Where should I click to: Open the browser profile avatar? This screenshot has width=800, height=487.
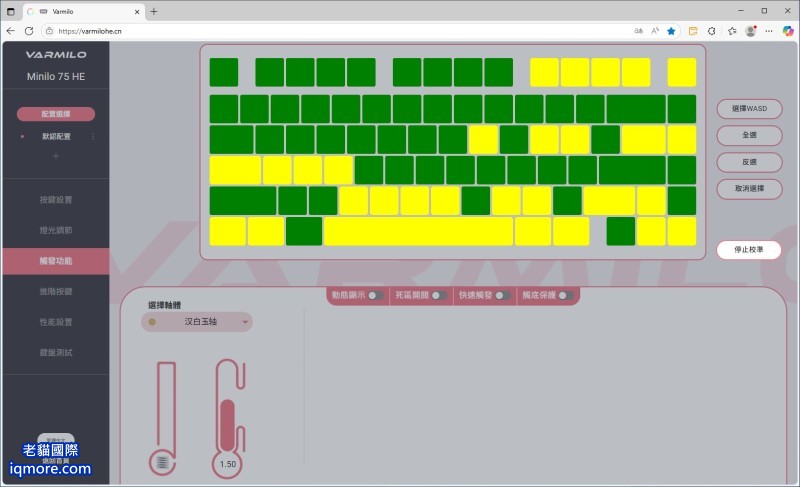(x=751, y=31)
